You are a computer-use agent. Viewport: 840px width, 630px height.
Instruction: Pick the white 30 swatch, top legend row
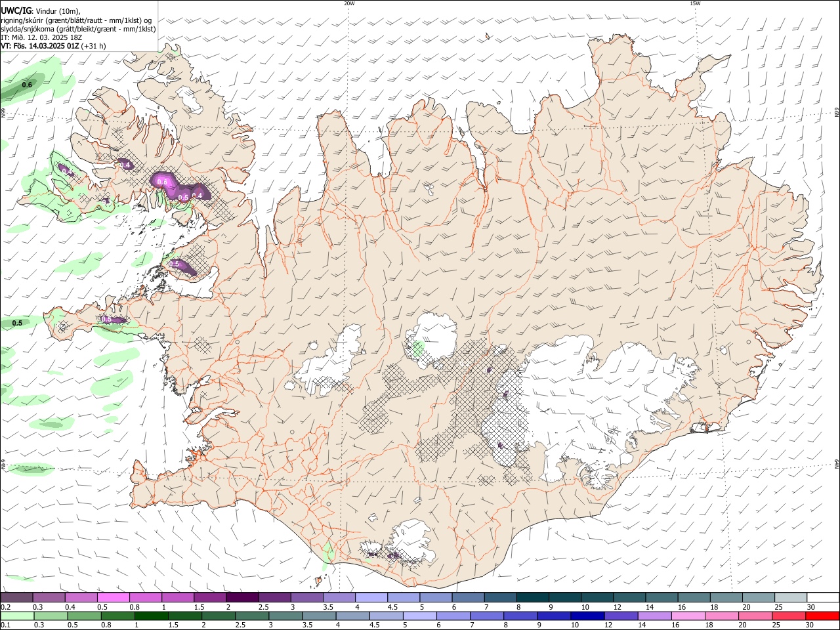(x=823, y=597)
